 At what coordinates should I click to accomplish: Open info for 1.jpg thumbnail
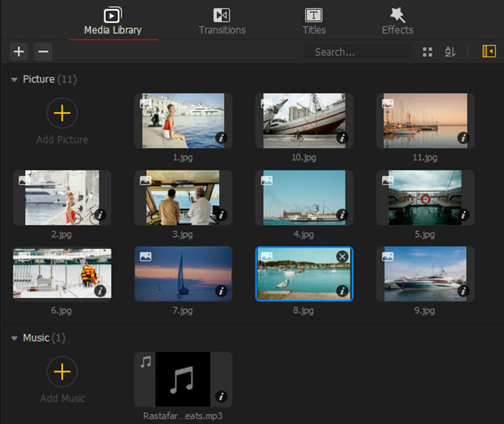coord(221,138)
